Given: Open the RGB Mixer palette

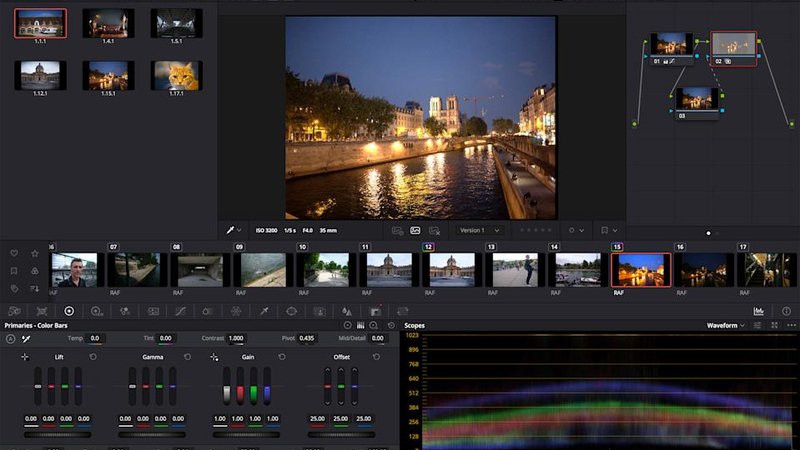Looking at the screenshot, I should [124, 311].
